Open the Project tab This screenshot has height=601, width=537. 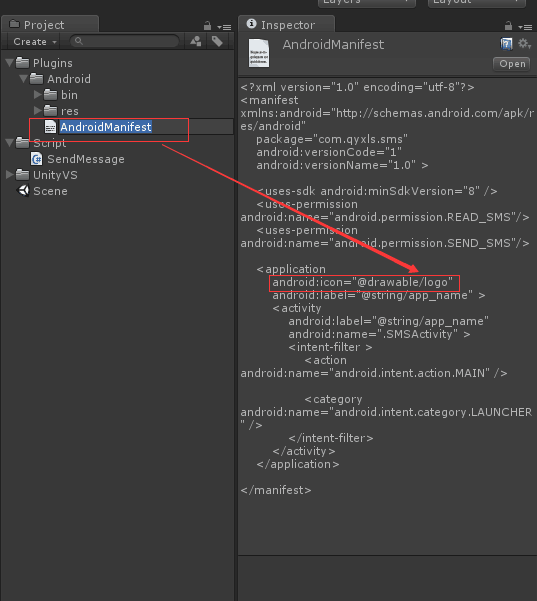click(50, 25)
